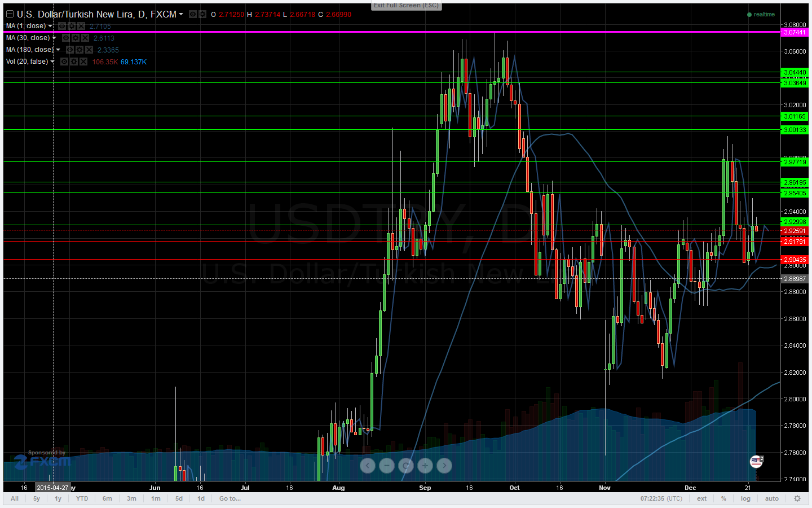
Task: Select the 3m time range
Action: [x=131, y=498]
